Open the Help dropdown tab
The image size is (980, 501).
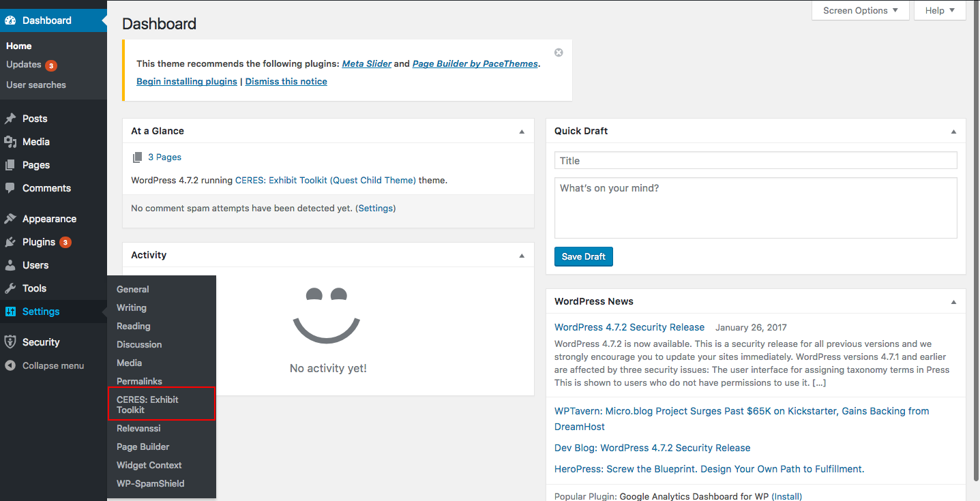[x=940, y=10]
